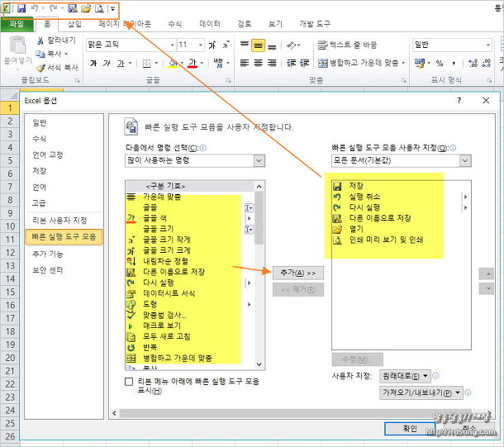Toggle Align Text Left button
This screenshot has width=504, height=447.
(245, 63)
